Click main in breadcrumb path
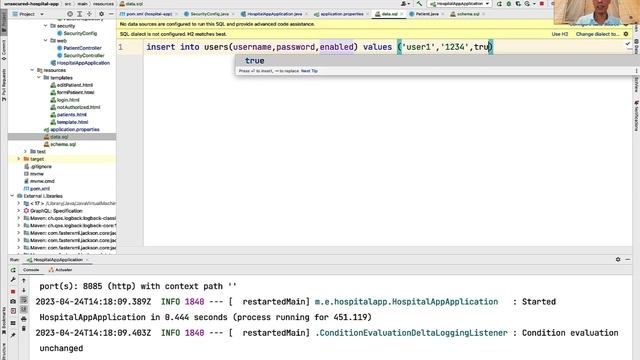640x360 pixels. click(82, 4)
